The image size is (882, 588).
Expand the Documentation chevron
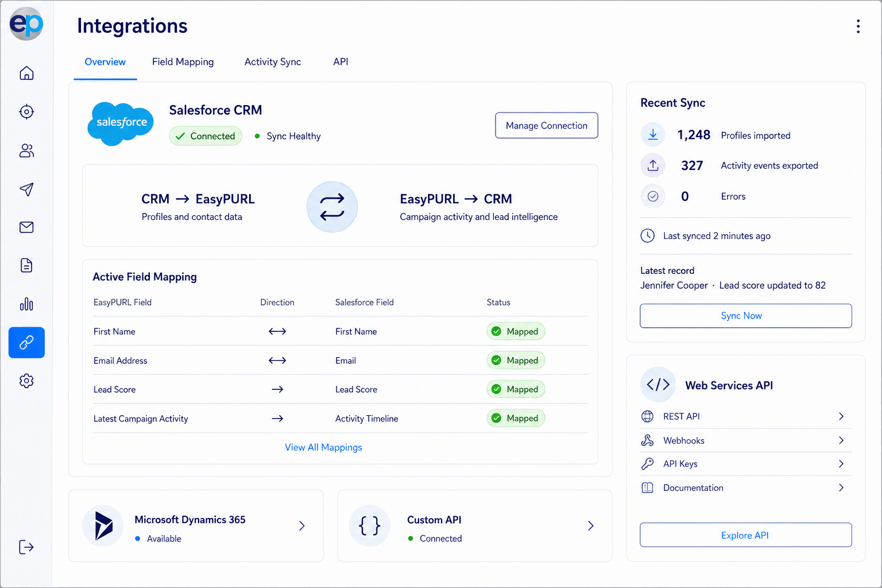tap(841, 488)
